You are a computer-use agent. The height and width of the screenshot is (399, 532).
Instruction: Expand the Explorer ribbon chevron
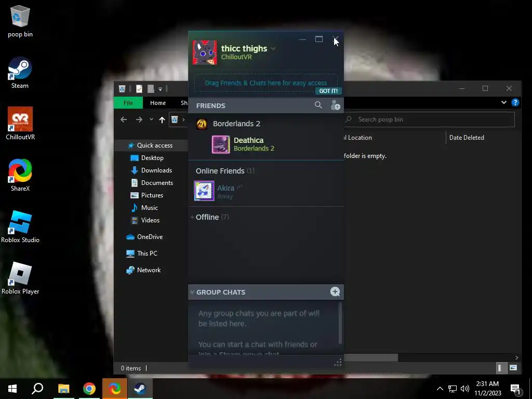pos(504,102)
